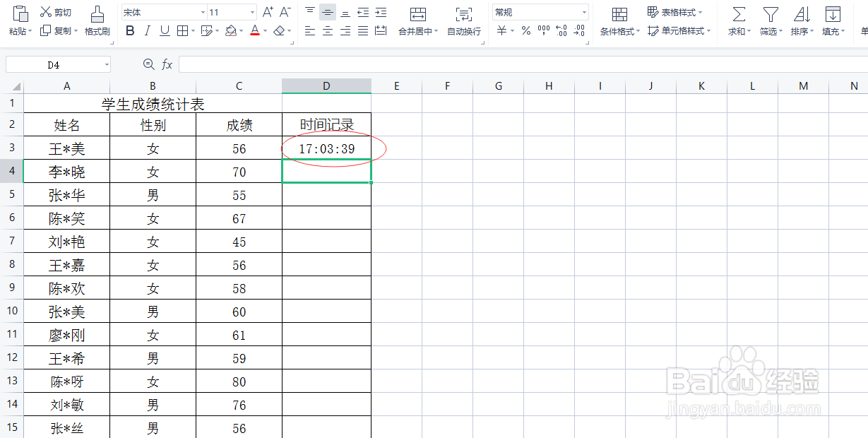Click the header cell 时间记录

[x=326, y=125]
